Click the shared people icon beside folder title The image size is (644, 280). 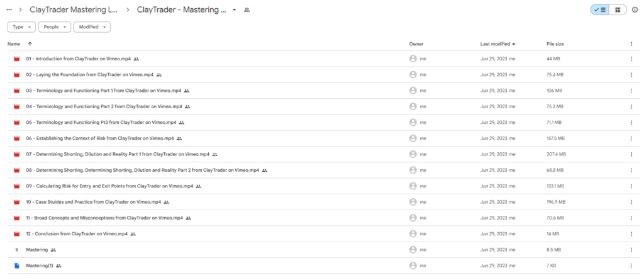pyautogui.click(x=247, y=10)
